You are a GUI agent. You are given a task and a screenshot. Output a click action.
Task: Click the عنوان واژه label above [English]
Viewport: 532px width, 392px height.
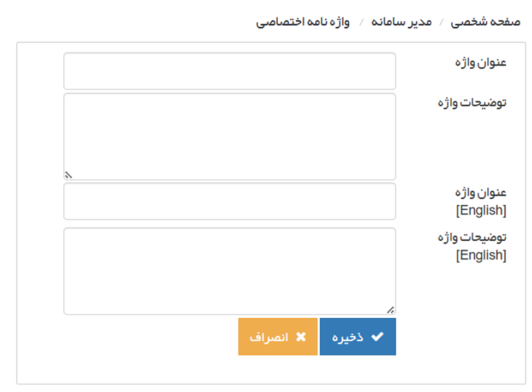click(481, 193)
